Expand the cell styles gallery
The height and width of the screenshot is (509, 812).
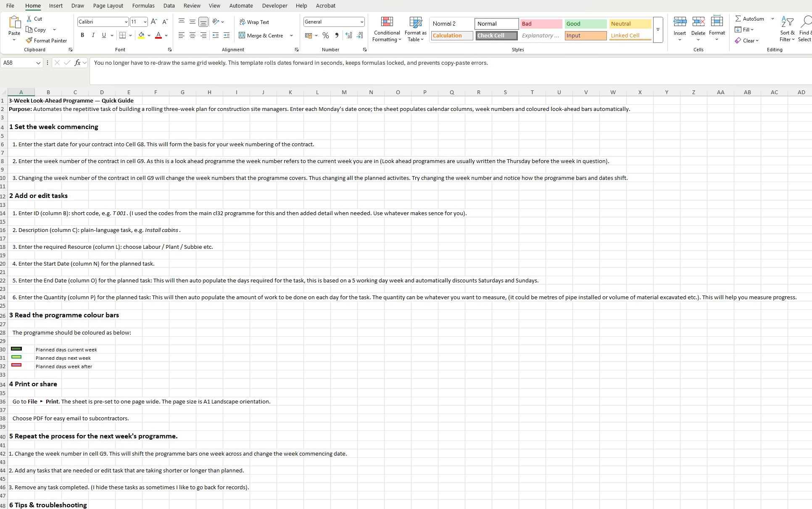coord(658,30)
